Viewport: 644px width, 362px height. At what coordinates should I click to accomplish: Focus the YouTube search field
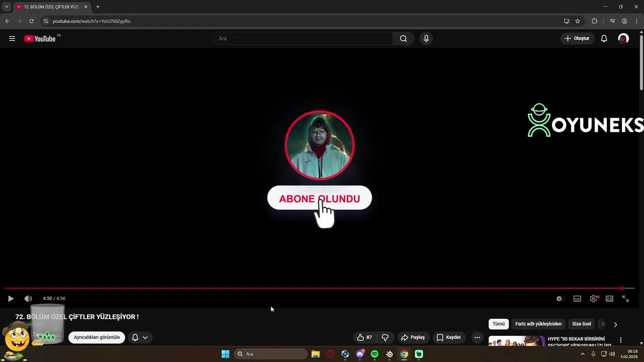pos(303,39)
